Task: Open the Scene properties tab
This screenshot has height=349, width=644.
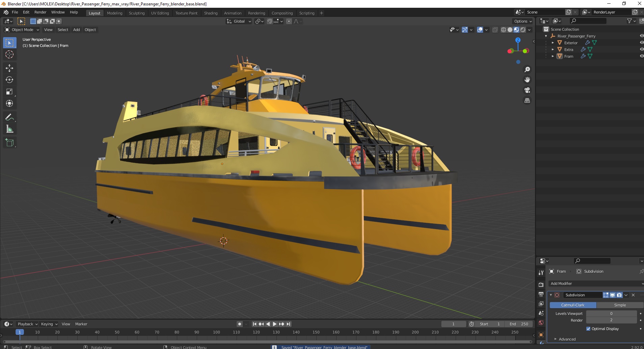Action: tap(541, 313)
